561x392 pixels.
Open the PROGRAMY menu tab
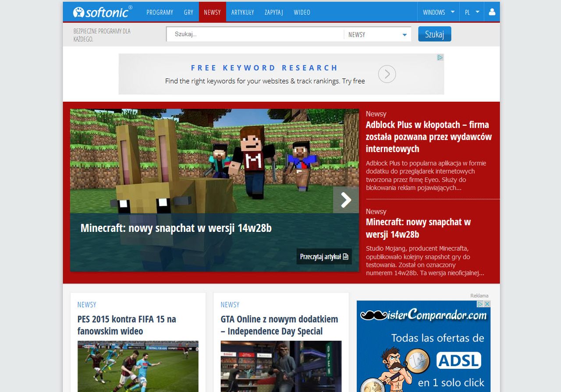(x=160, y=12)
